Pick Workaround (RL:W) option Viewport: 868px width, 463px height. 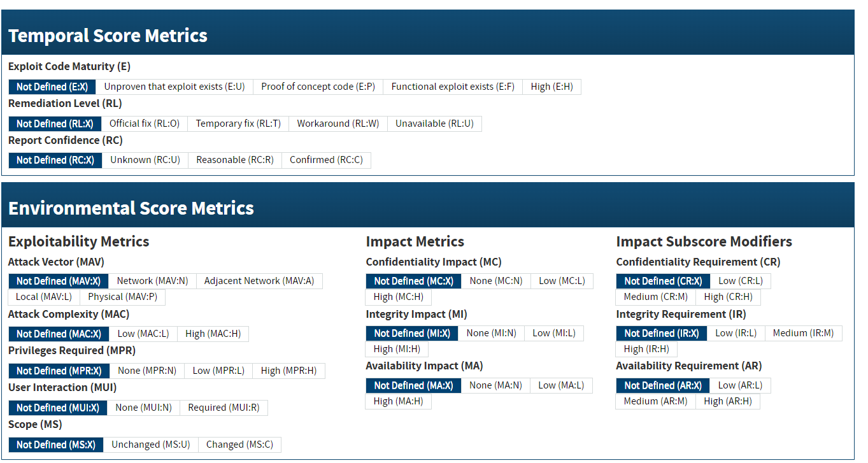[x=338, y=124]
